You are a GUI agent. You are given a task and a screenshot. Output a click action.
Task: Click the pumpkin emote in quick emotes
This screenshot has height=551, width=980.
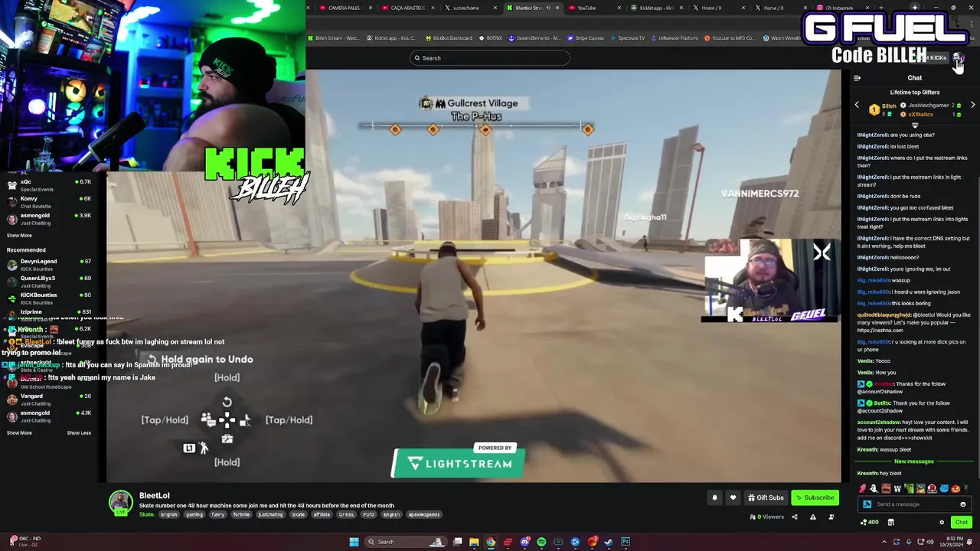(x=955, y=488)
